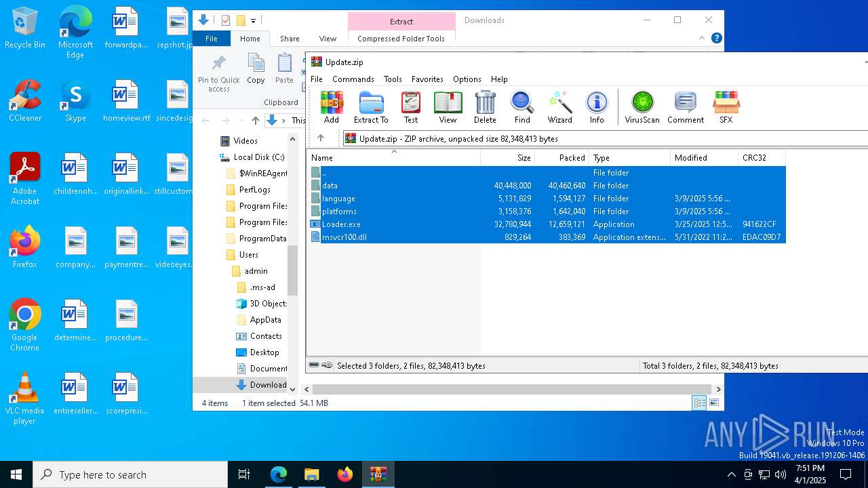Click the Paste ribbon button
The width and height of the screenshot is (868, 488).
[284, 70]
